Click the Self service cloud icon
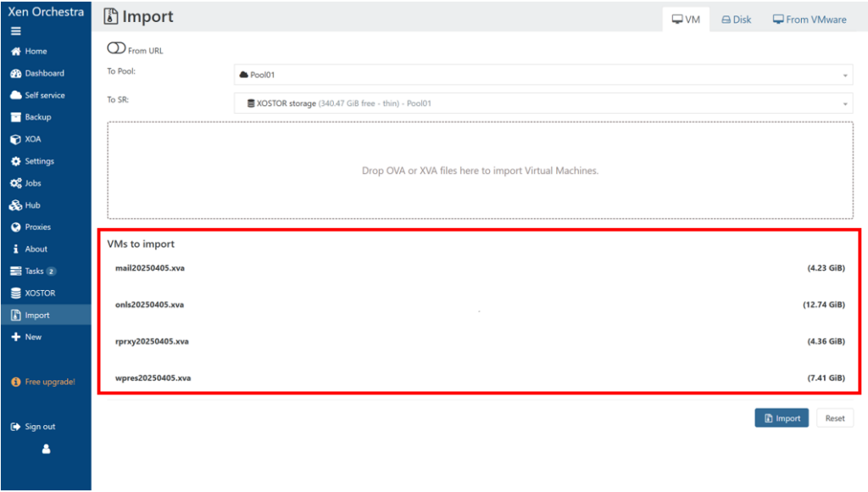Viewport: 868px width, 492px height. (x=15, y=96)
